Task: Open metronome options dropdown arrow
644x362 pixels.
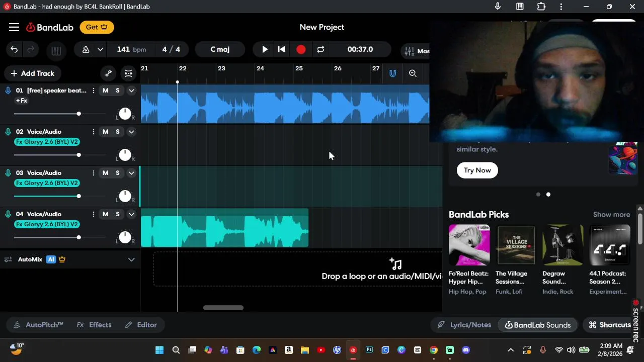Action: (100, 49)
